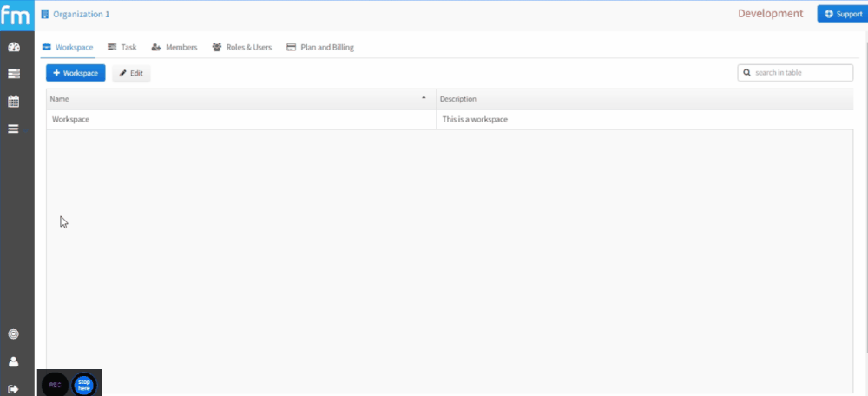868x396 pixels.
Task: Open the Plan and Billing tab
Action: (320, 48)
